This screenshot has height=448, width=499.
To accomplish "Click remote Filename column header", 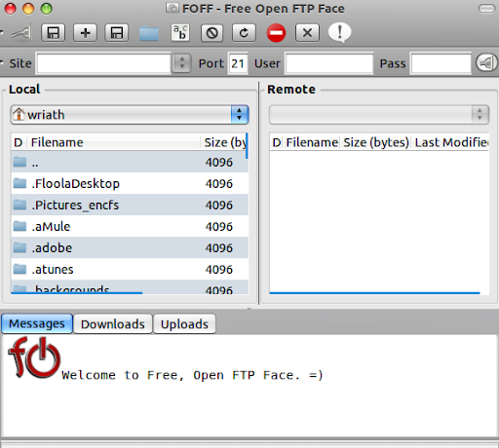I will [x=312, y=142].
